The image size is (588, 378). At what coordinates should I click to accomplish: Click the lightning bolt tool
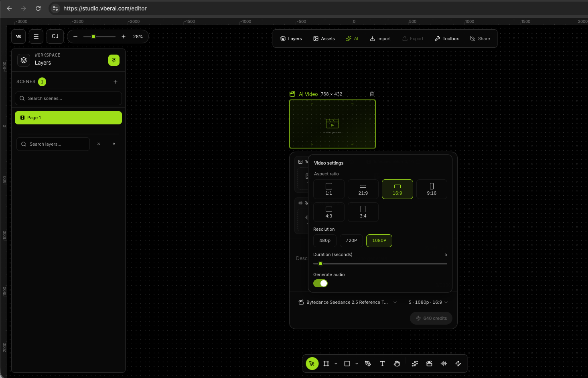click(x=458, y=364)
